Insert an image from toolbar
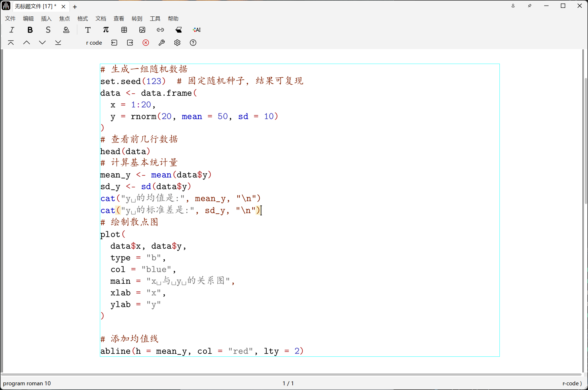588x390 pixels. click(142, 30)
